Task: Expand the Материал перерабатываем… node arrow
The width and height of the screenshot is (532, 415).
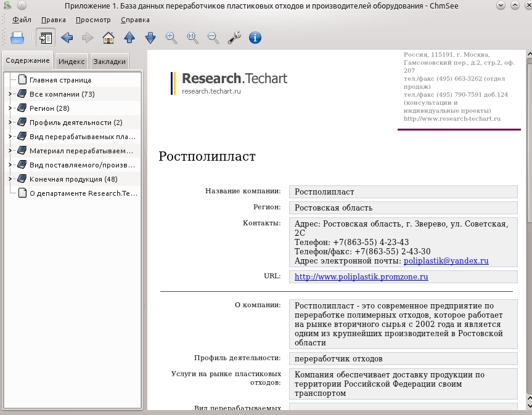Action: (10, 151)
